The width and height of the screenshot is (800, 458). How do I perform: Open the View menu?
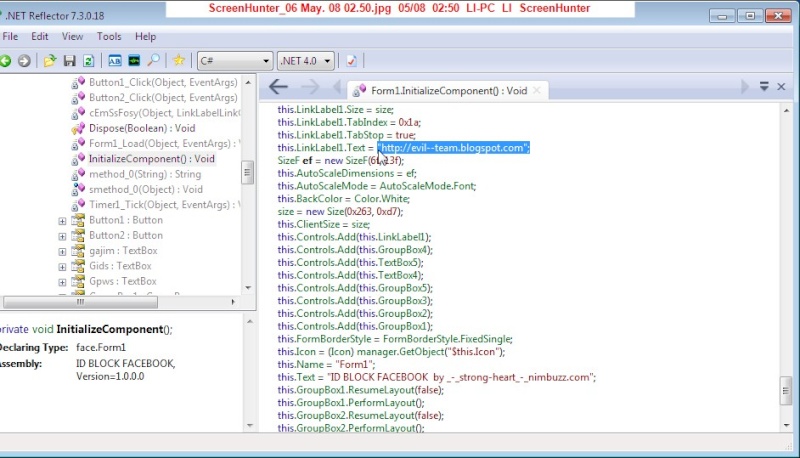(72, 36)
